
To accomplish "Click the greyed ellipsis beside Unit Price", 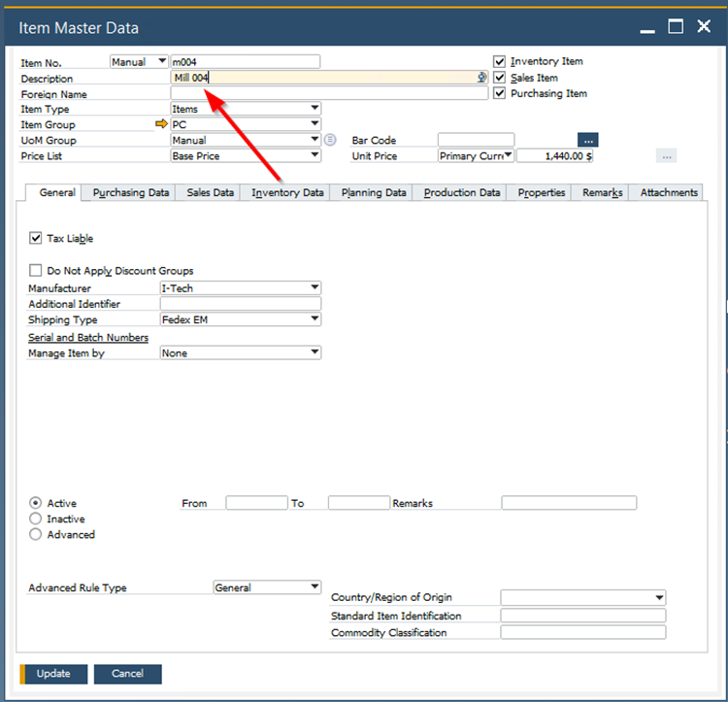I will coord(666,156).
